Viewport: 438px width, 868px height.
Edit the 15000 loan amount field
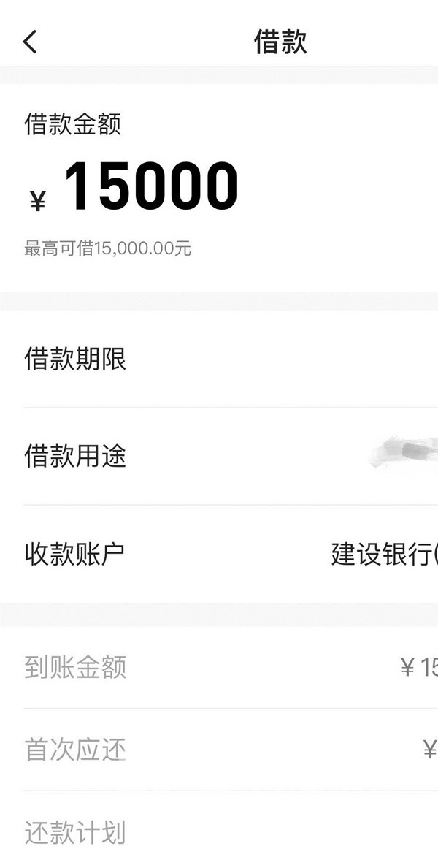151,186
